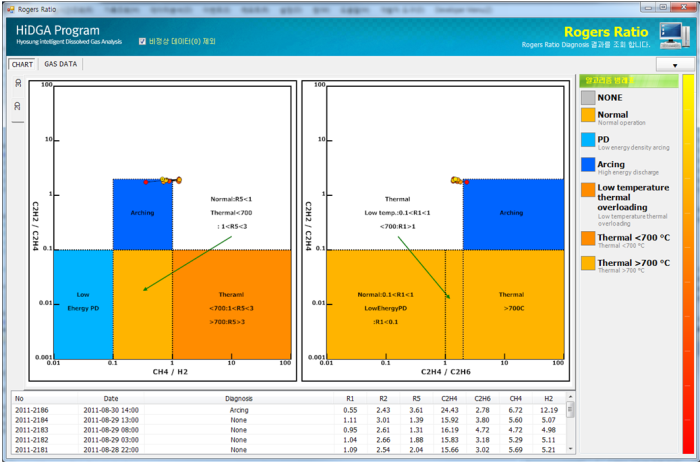
Task: Click the computer icon beside Rogers Ratio title
Action: pyautogui.click(x=671, y=37)
